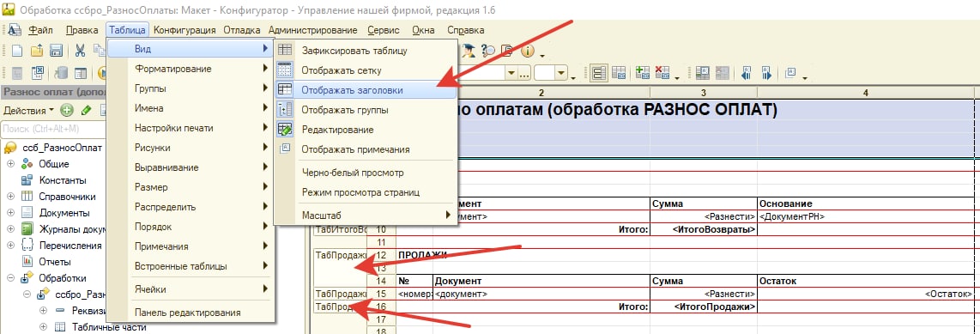Viewport: 980px width, 334px height.
Task: Open the font name dropdown arrow
Action: 511,73
